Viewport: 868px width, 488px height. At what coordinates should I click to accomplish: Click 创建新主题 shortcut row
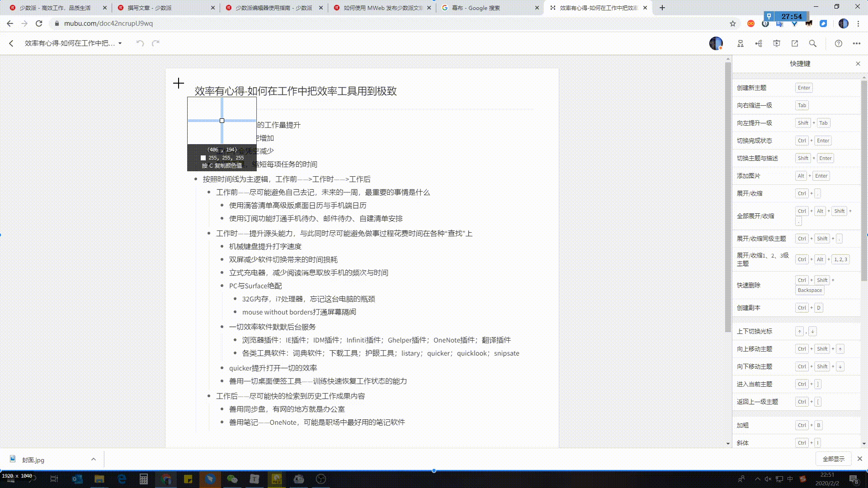(796, 88)
